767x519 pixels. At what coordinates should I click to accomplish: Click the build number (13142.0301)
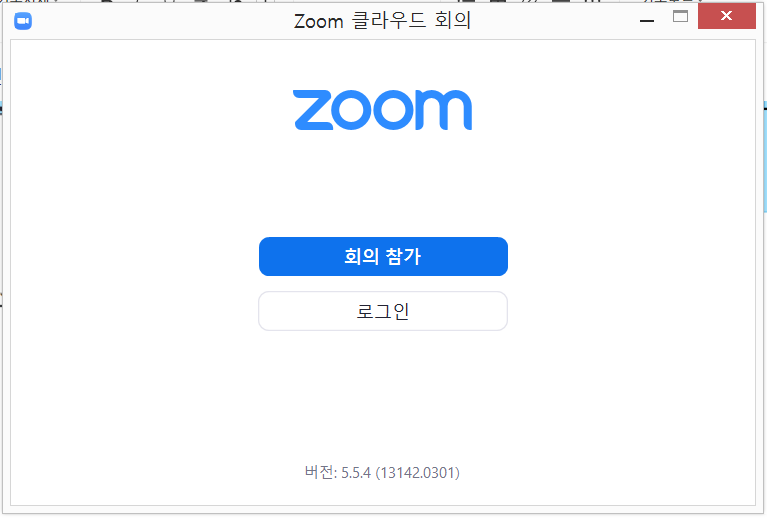pyautogui.click(x=417, y=473)
